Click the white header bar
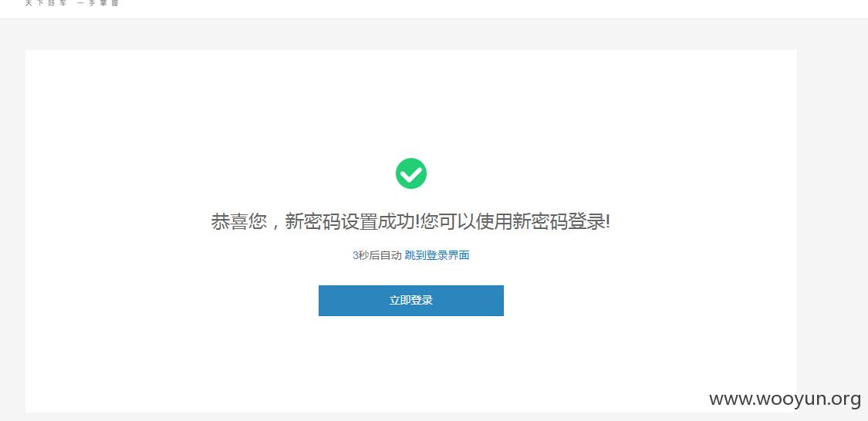This screenshot has height=421, width=868. tap(434, 8)
